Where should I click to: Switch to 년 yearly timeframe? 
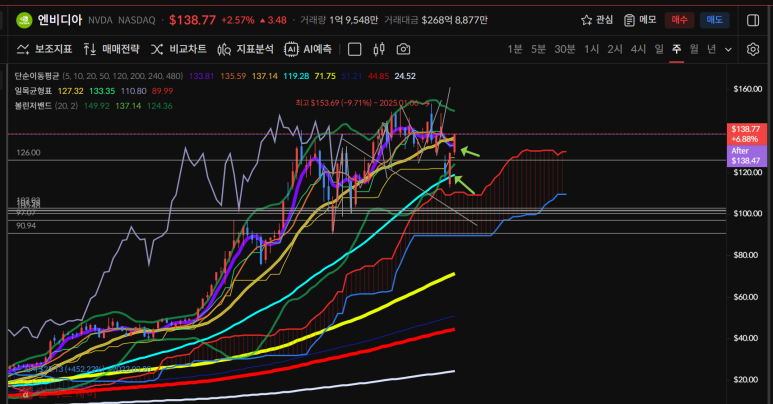click(711, 49)
